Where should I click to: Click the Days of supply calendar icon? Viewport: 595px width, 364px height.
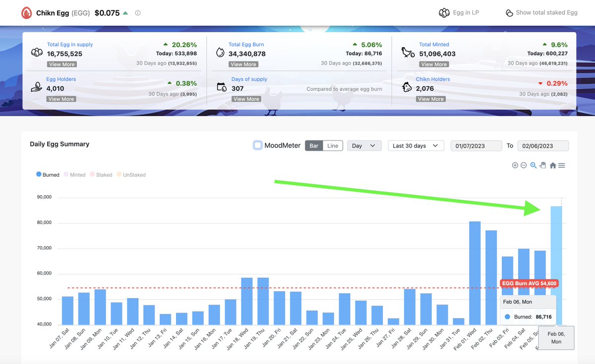click(x=222, y=87)
